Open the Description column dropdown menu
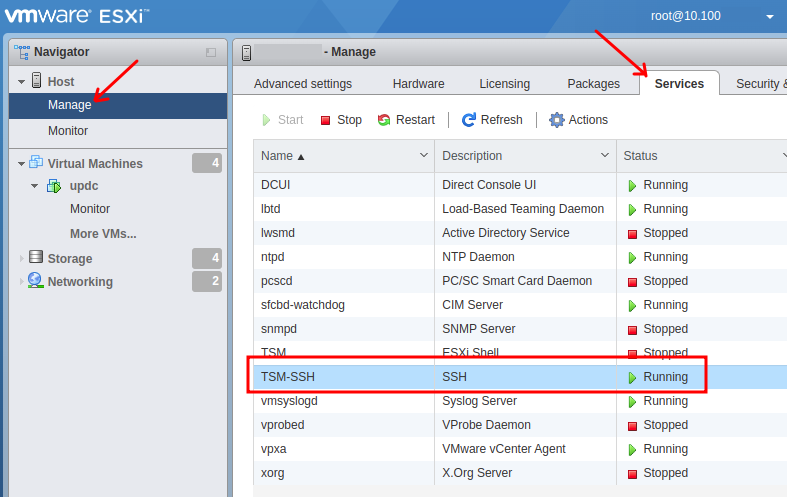Viewport: 787px width, 497px height. [605, 156]
